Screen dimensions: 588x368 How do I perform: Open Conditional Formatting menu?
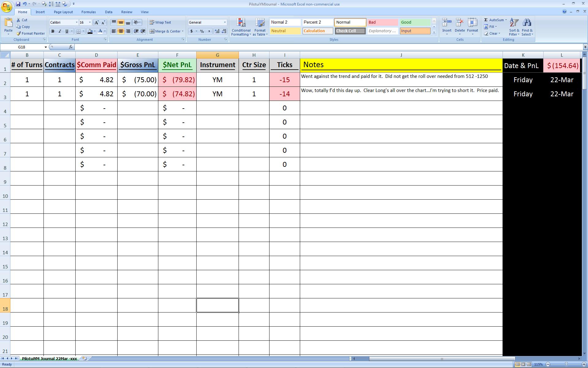click(x=241, y=27)
